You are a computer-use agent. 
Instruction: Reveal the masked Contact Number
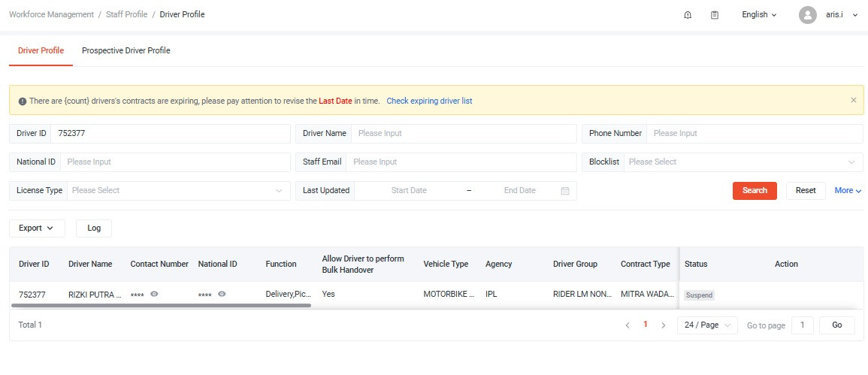pyautogui.click(x=154, y=295)
